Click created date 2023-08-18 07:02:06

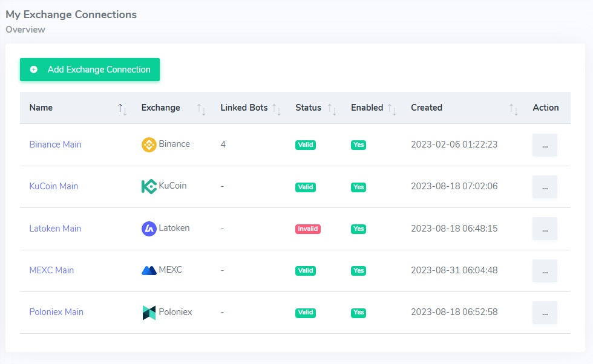pos(454,186)
